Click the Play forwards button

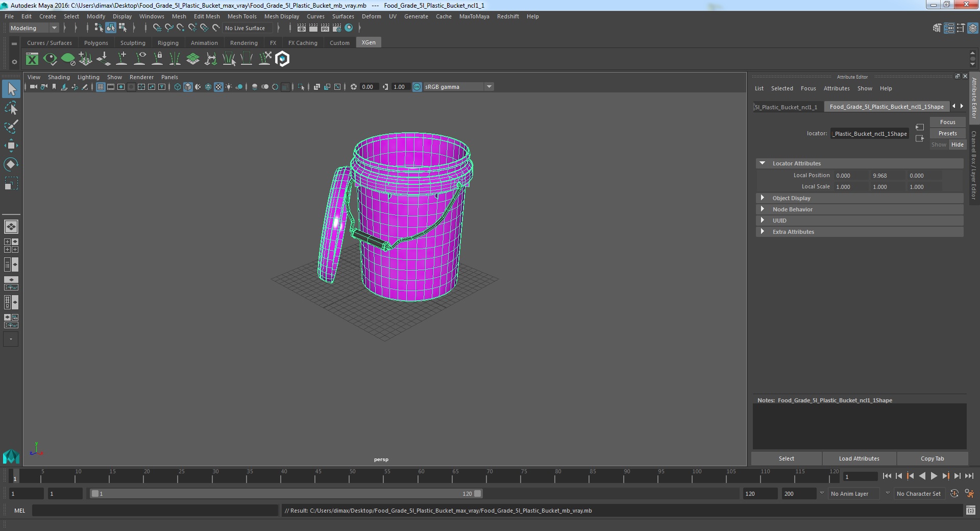point(934,476)
